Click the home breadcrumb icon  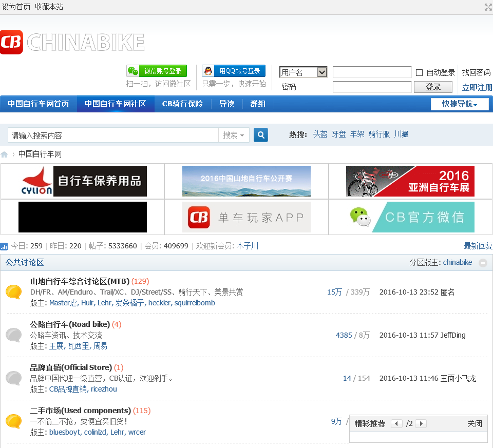tap(4, 154)
